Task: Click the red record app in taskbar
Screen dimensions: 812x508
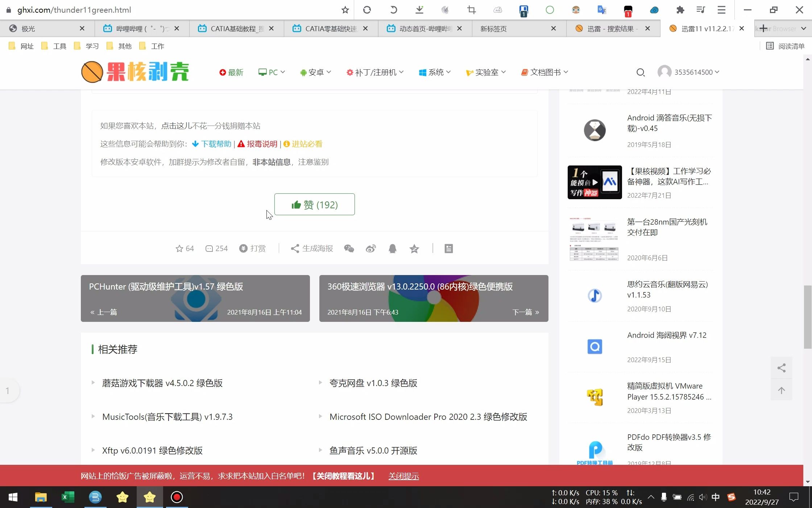Action: coord(177,497)
